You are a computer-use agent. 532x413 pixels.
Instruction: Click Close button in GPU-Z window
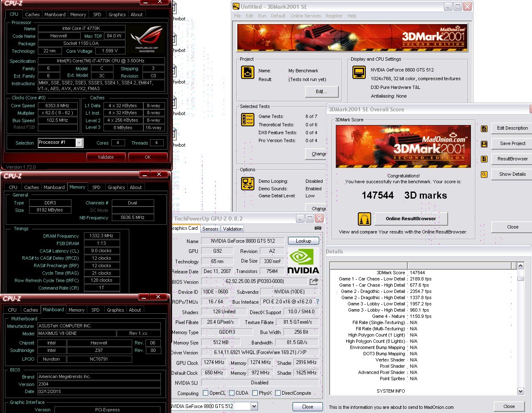308,407
